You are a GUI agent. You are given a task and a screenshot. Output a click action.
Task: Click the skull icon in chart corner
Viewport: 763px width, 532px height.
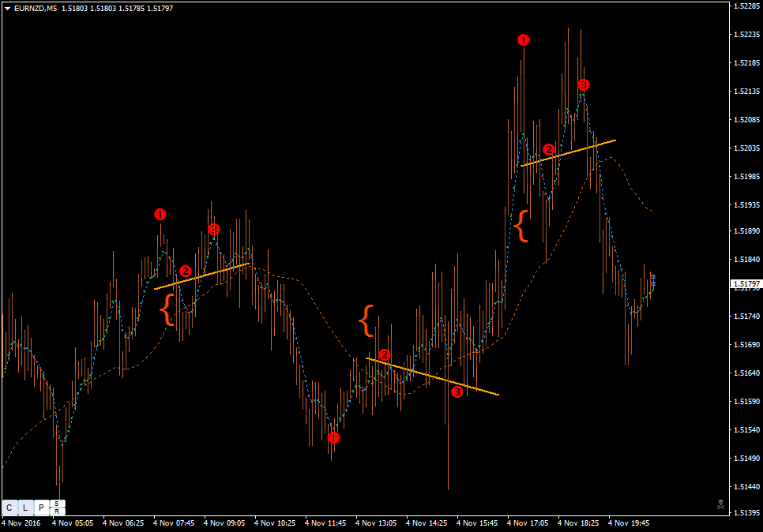point(720,504)
